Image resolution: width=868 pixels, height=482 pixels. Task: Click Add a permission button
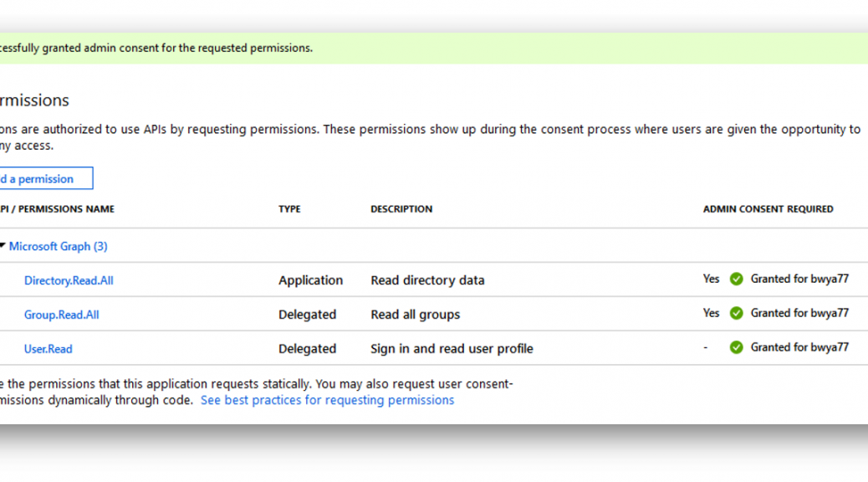tap(46, 178)
